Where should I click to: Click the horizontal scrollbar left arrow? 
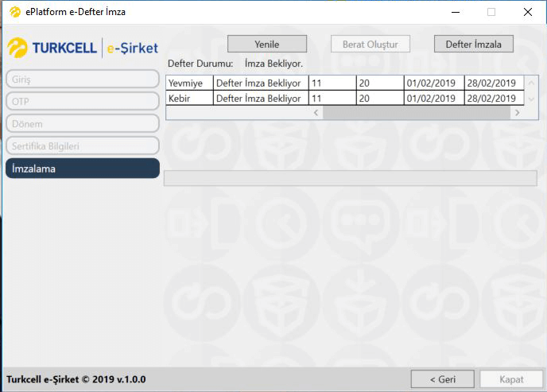[316, 113]
